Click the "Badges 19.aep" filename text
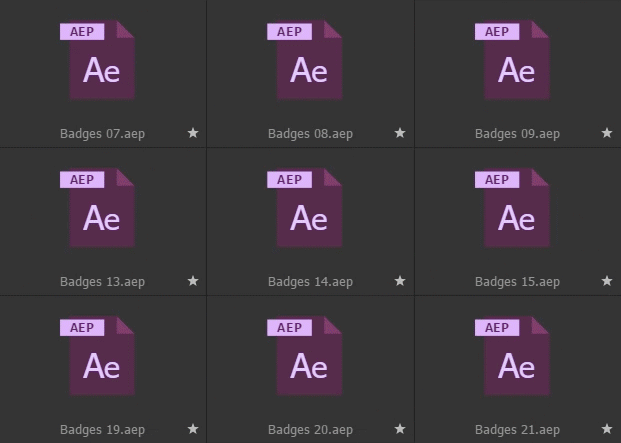621x443 pixels. (102, 430)
